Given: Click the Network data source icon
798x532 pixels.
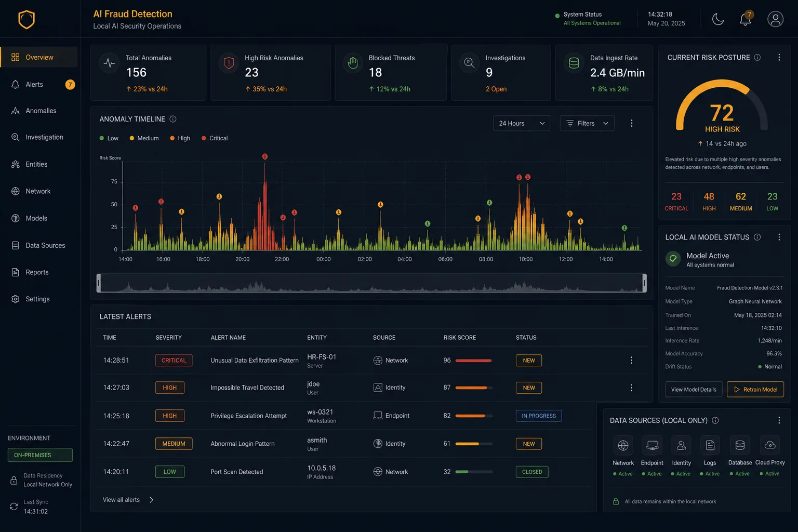Looking at the screenshot, I should 623,445.
